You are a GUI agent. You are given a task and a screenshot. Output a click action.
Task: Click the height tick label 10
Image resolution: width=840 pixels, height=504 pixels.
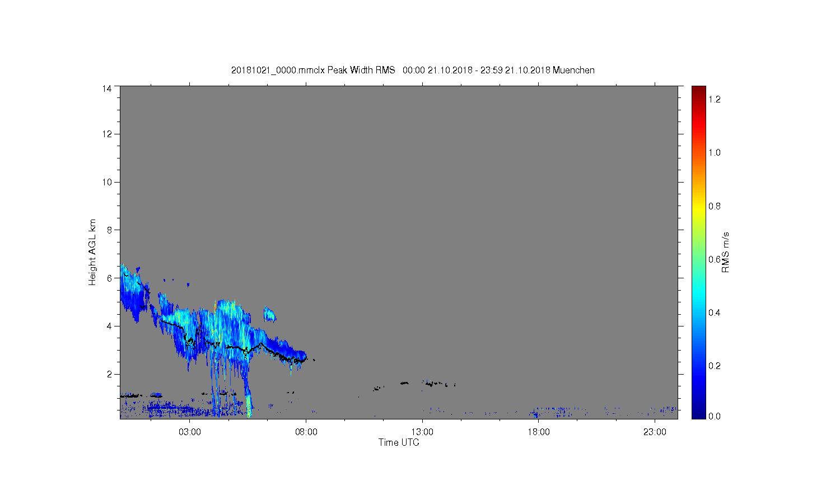coord(107,182)
